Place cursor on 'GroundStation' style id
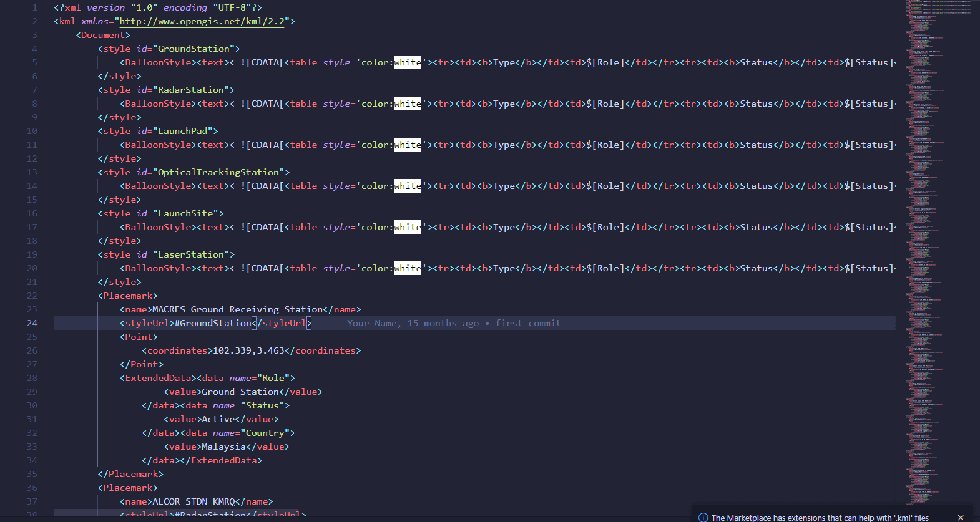This screenshot has height=522, width=980. [194, 49]
